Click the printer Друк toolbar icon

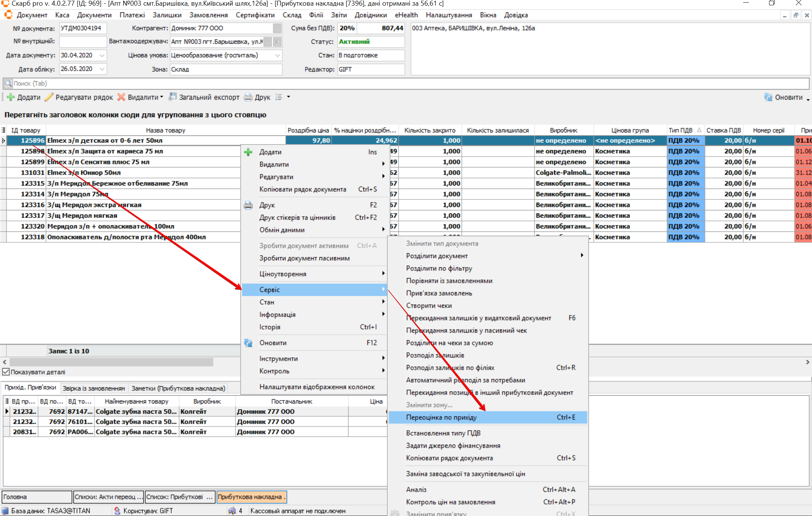click(x=248, y=97)
